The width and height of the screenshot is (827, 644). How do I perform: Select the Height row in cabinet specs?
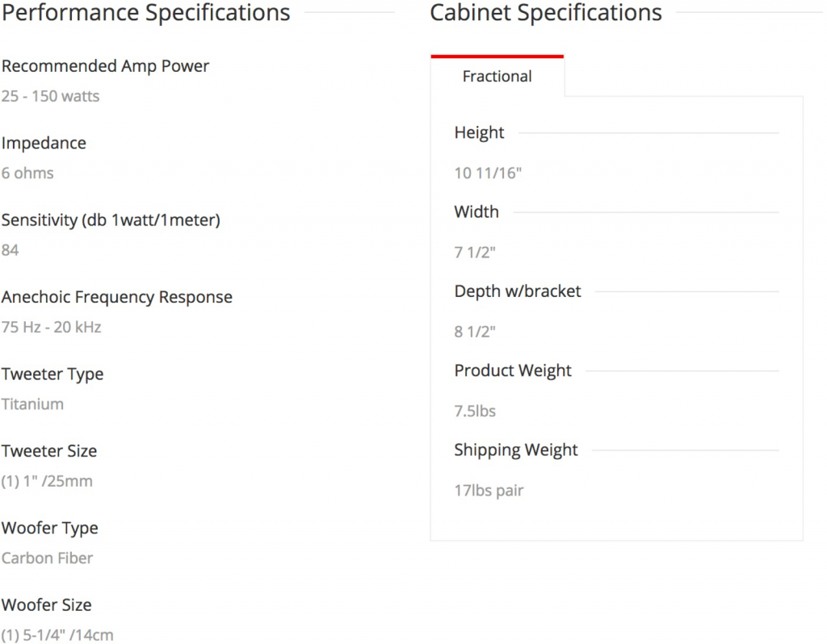tap(479, 132)
